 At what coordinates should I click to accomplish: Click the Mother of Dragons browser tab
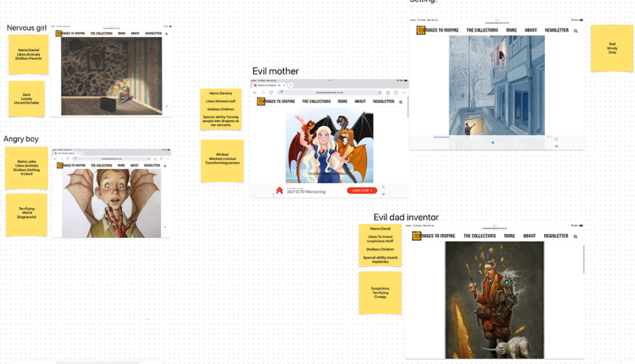click(269, 86)
